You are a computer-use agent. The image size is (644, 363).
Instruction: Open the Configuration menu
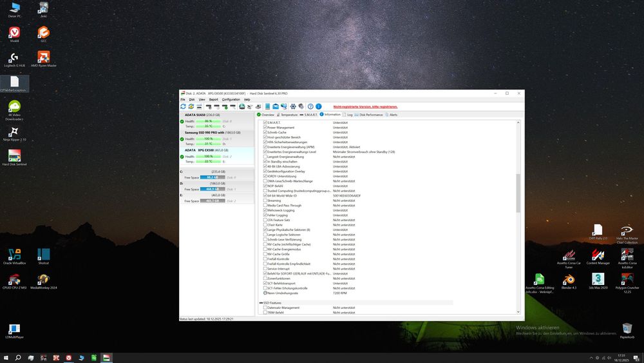click(x=231, y=99)
